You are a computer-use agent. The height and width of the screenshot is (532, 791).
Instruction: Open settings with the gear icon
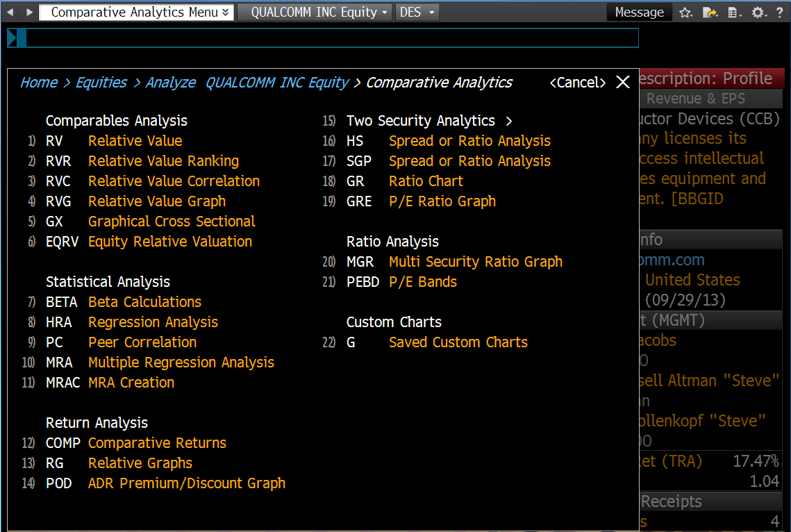pyautogui.click(x=758, y=12)
